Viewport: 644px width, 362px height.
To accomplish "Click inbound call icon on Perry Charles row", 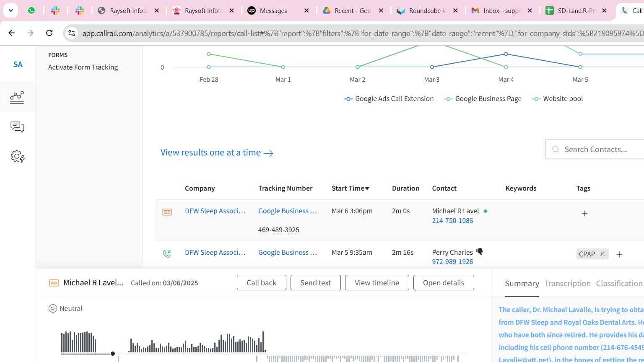I will pyautogui.click(x=167, y=253).
